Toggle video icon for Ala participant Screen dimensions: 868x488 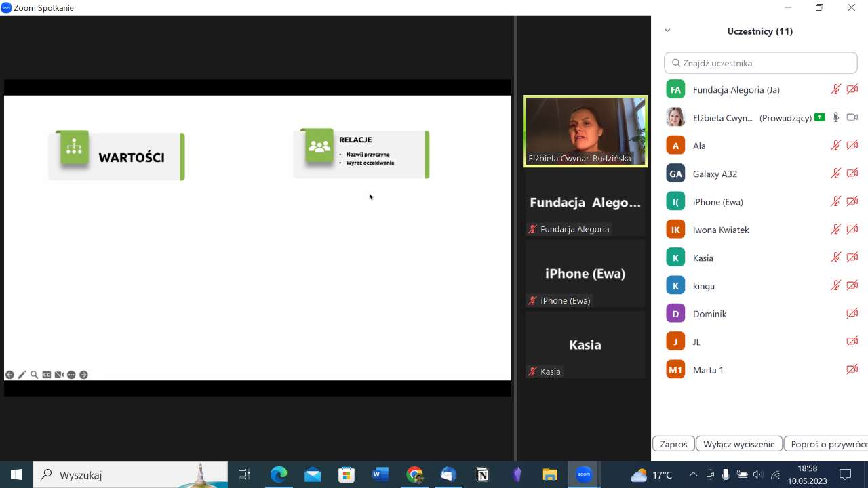[x=852, y=146]
